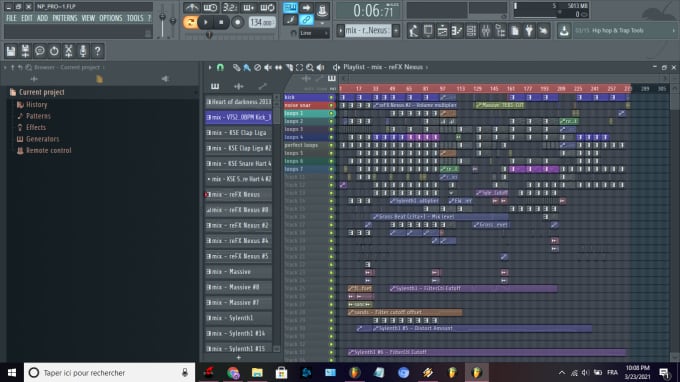
Task: Select 'mix - reFX Nexus #2' in picker
Action: (x=239, y=225)
